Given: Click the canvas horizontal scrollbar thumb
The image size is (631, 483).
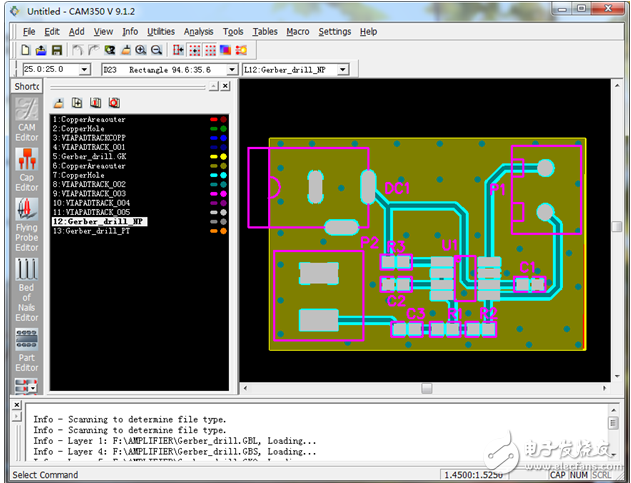Looking at the screenshot, I should pos(426,388).
